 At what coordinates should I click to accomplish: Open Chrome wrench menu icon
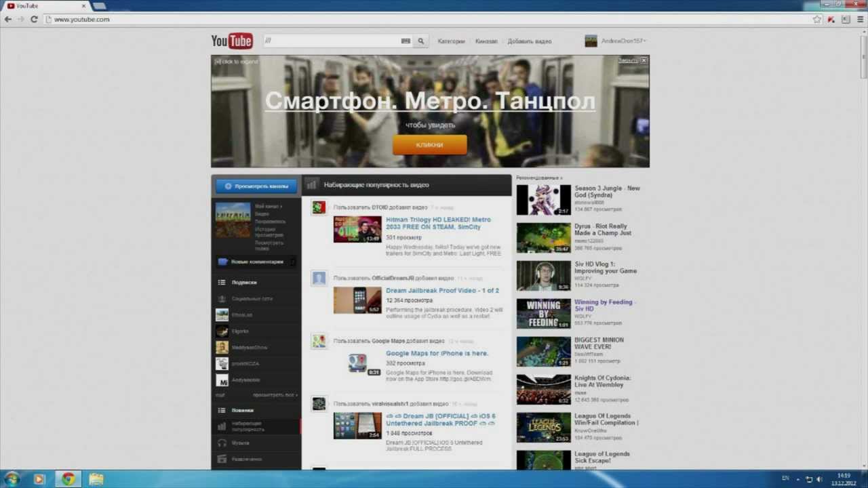coord(859,20)
